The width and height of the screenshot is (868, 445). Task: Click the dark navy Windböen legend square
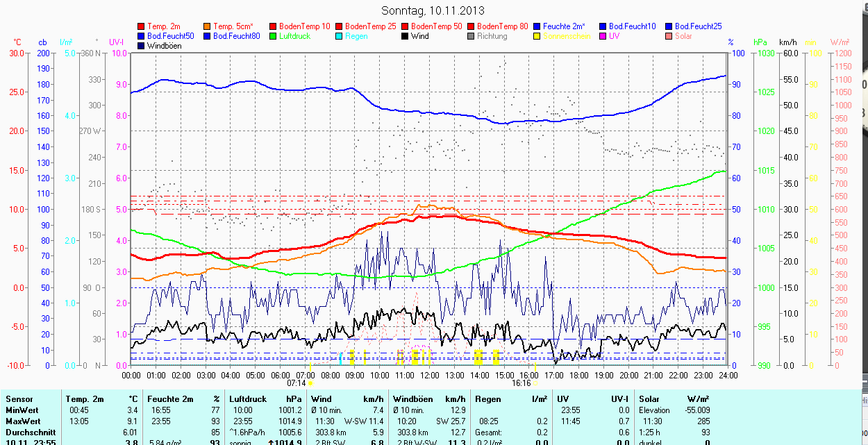point(142,46)
